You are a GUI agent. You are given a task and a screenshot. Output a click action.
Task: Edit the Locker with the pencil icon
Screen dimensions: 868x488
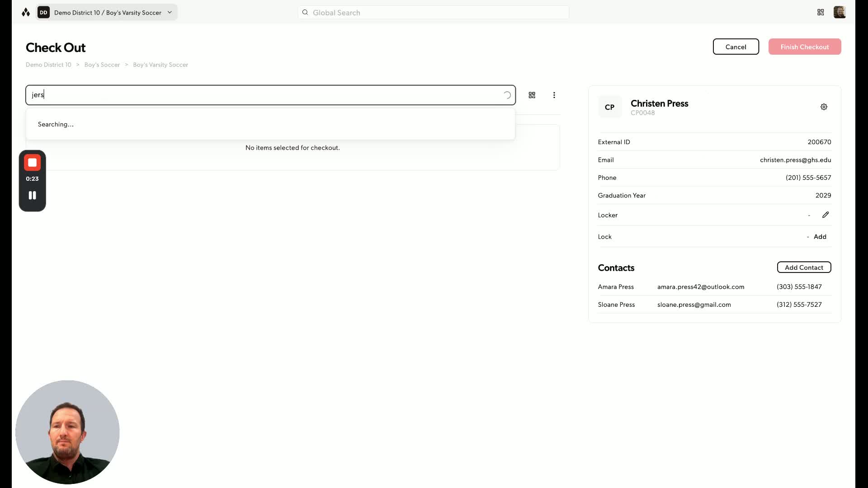(826, 215)
